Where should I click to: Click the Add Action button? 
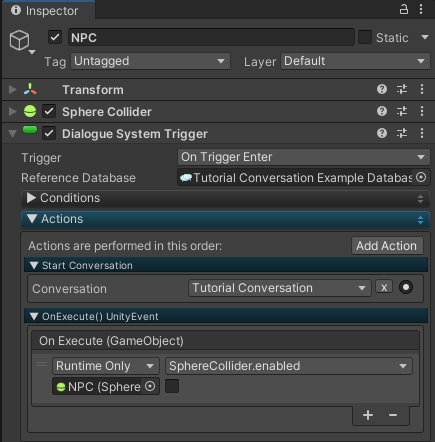pos(387,246)
